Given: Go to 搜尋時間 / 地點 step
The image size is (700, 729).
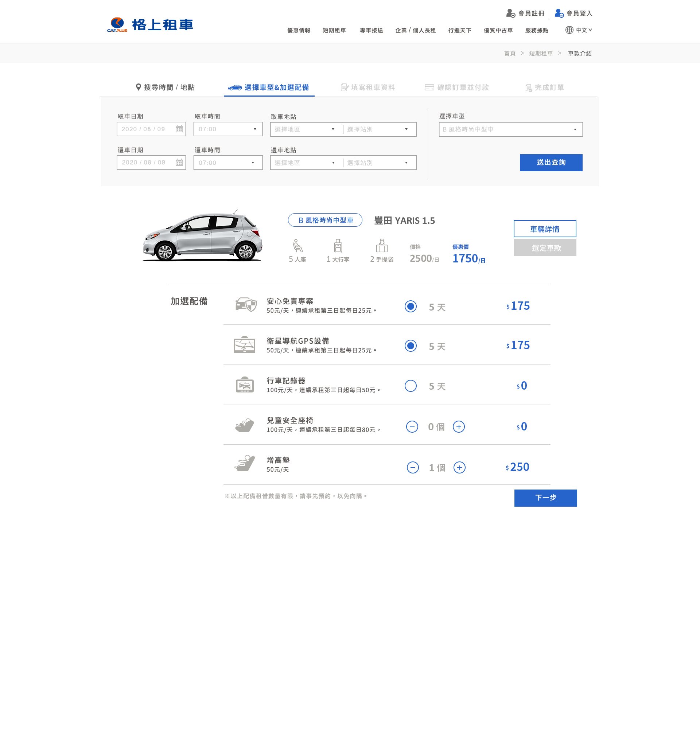Looking at the screenshot, I should coord(165,87).
